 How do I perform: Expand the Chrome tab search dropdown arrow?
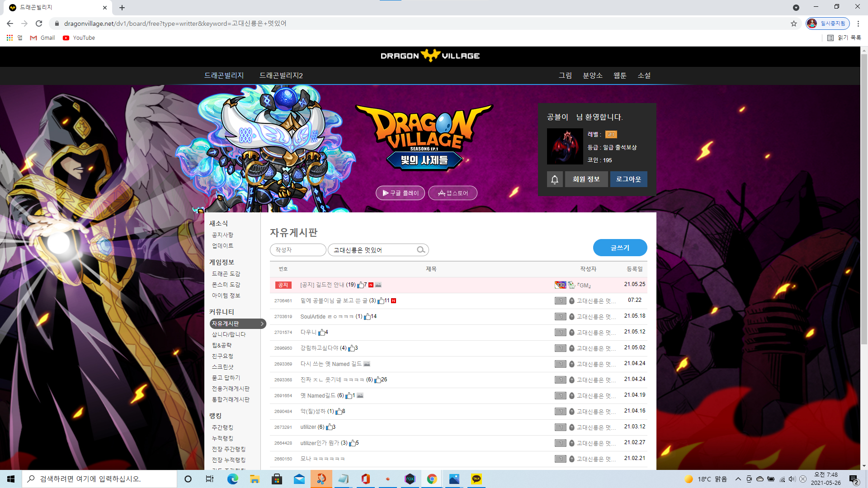796,7
